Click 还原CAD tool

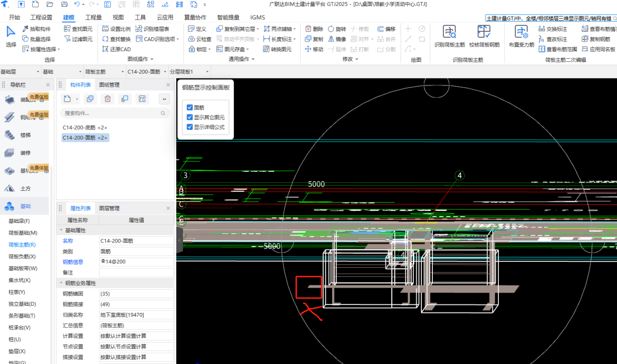click(x=116, y=49)
